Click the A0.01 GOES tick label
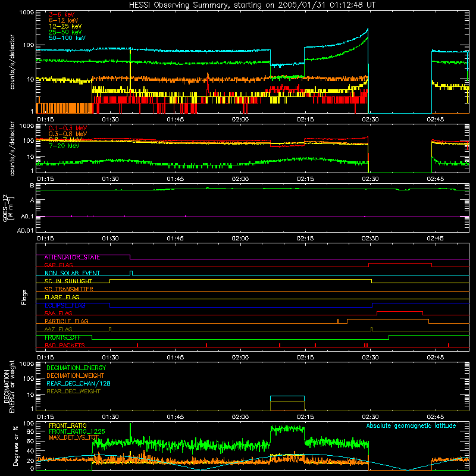Image resolution: width=476 pixels, height=476 pixels. [x=25, y=231]
